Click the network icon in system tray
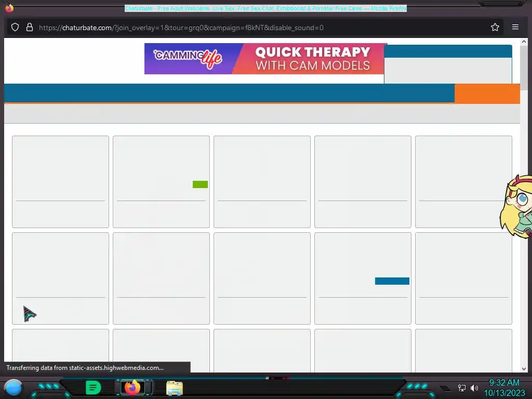 [x=462, y=388]
